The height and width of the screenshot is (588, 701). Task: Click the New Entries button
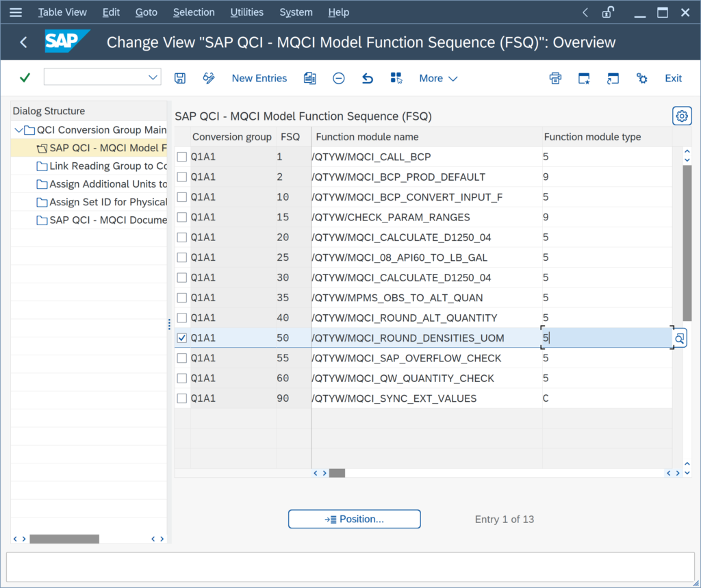point(259,78)
